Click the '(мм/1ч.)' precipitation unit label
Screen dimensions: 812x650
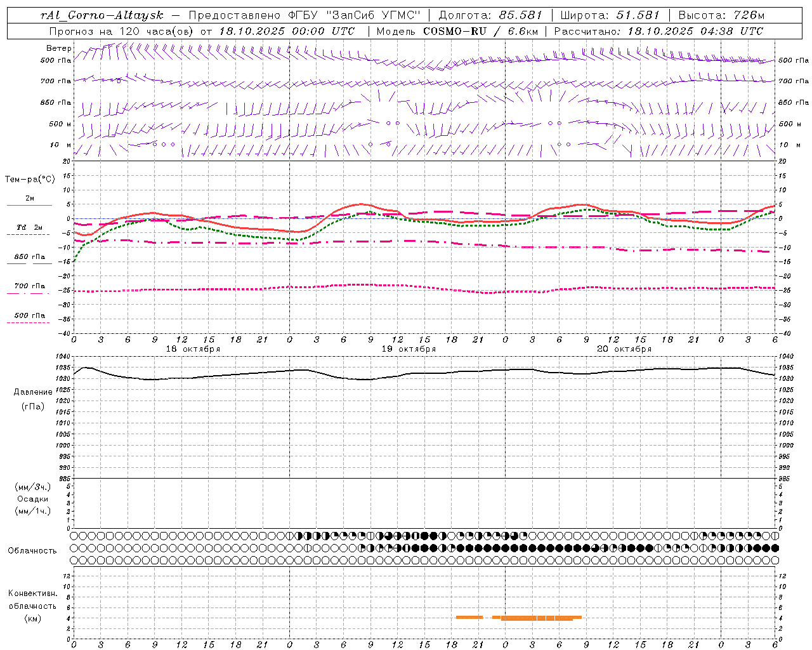click(33, 511)
